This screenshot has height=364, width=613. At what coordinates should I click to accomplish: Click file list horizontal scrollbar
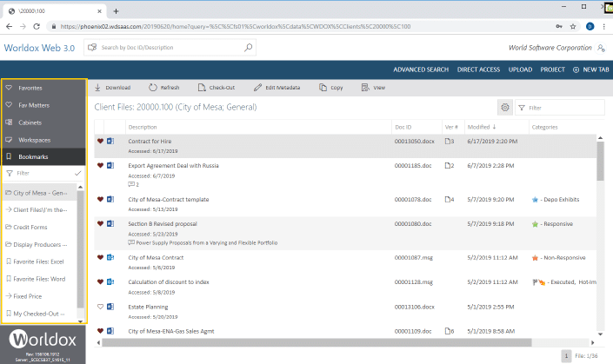pyautogui.click(x=316, y=342)
